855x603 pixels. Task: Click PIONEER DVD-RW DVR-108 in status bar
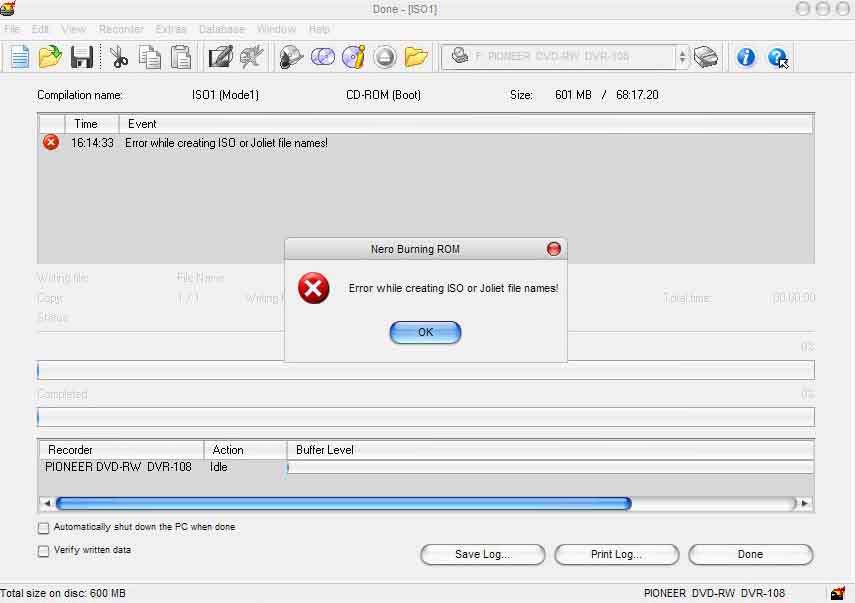[x=714, y=593]
